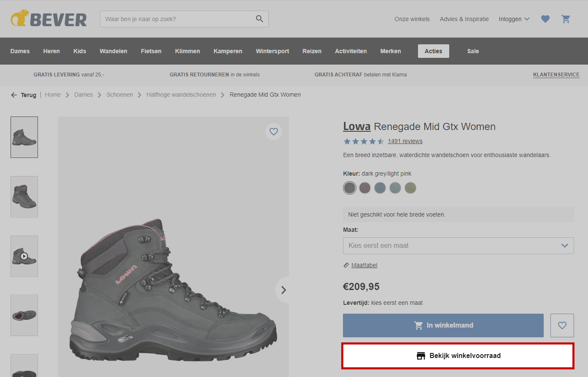Add to cart with In winkelmand
588x377 pixels.
pos(443,325)
